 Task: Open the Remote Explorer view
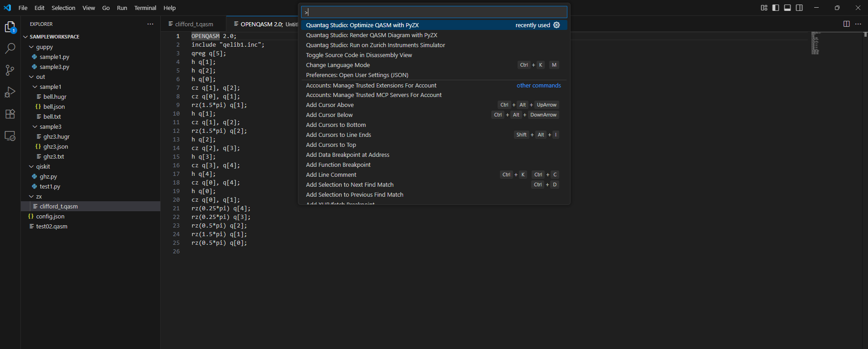click(10, 136)
